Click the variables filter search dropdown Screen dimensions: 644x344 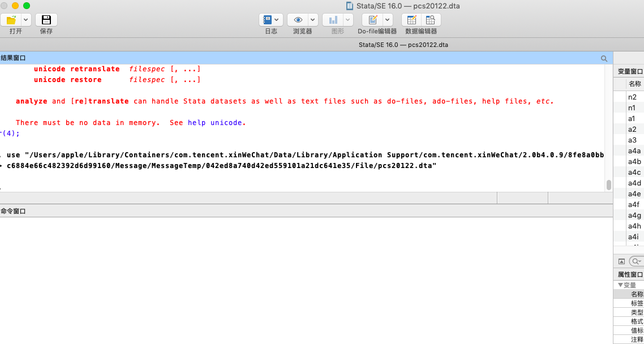coord(637,261)
